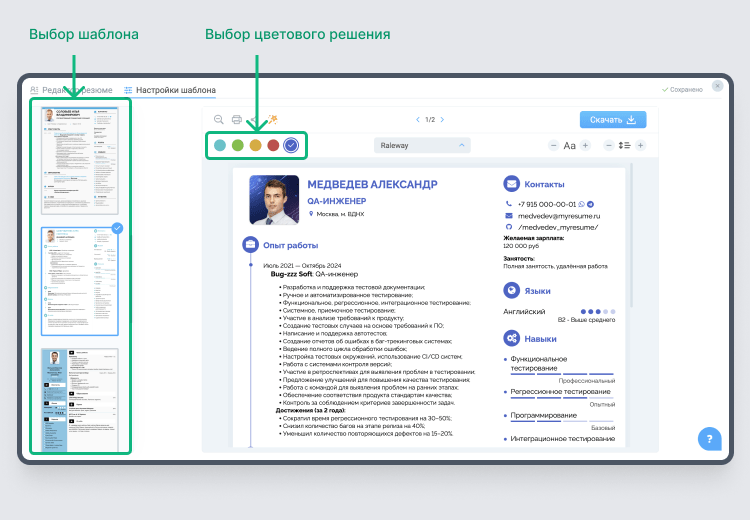Click the Английский language entry
This screenshot has width=750, height=520.
[524, 311]
